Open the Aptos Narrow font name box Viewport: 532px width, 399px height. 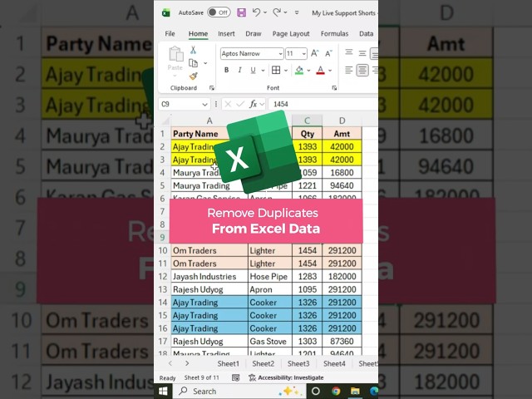point(251,53)
